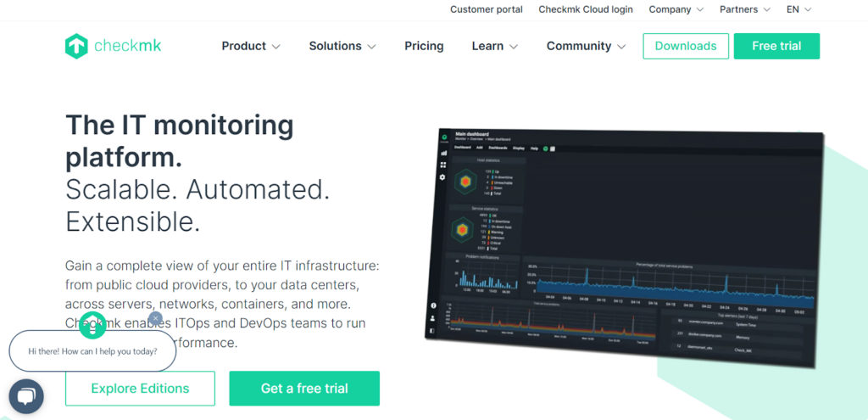Click the dashboard screenshot image

623,249
